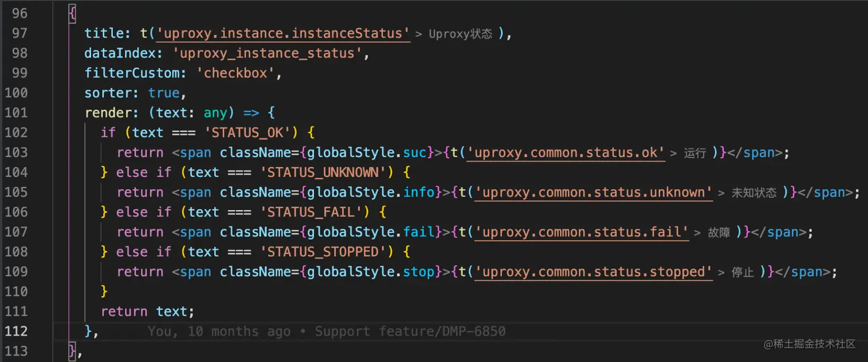868x362 pixels.
Task: Click line number 105 in the gutter
Action: click(16, 192)
